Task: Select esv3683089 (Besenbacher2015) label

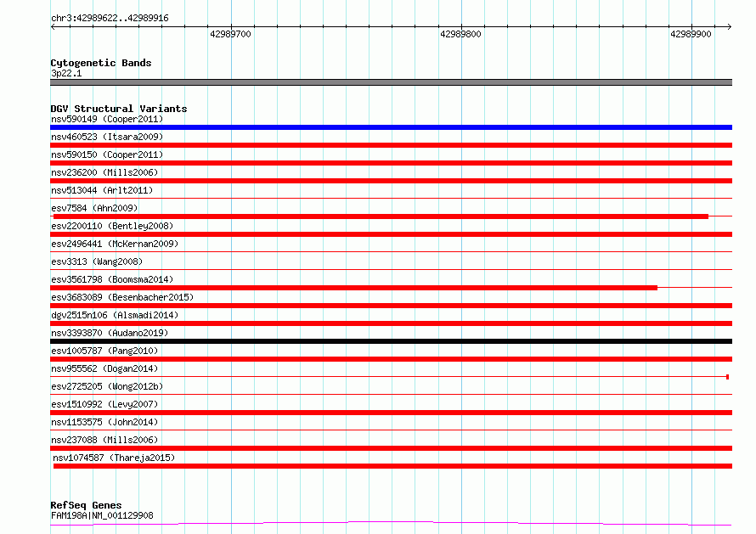Action: tap(122, 297)
